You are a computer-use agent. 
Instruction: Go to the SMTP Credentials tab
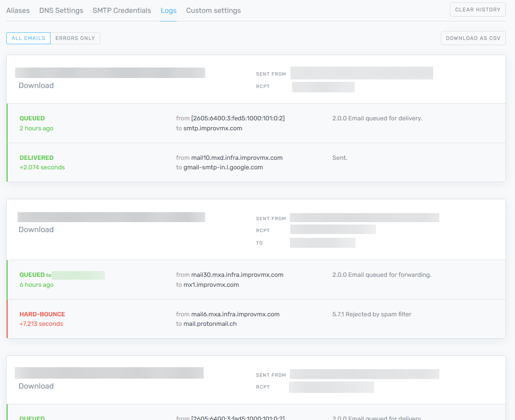[122, 10]
